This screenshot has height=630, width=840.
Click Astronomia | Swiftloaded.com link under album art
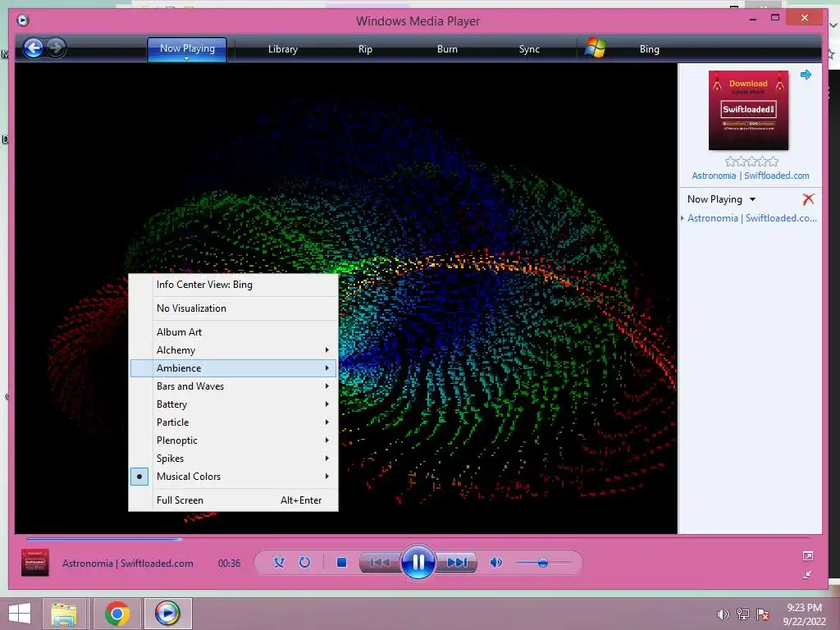point(751,176)
